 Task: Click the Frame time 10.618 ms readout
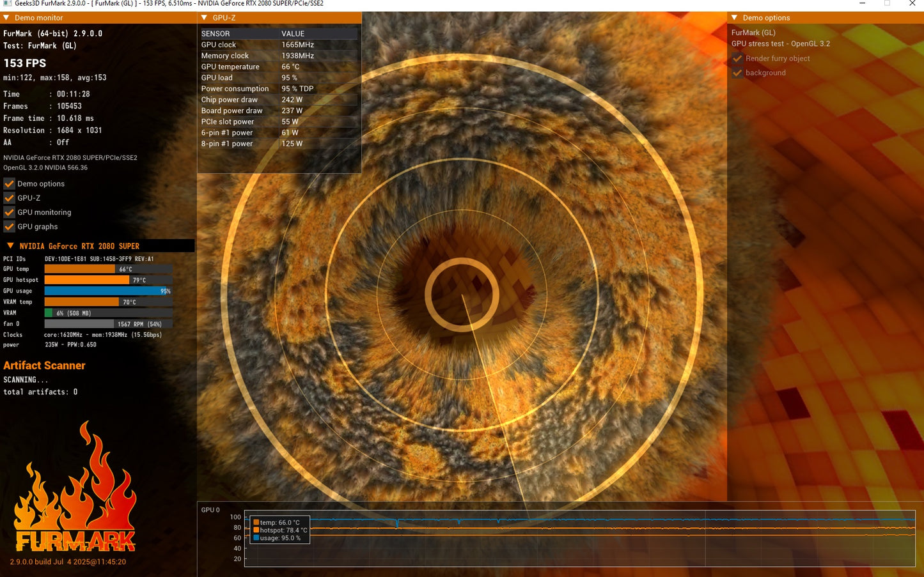click(49, 118)
